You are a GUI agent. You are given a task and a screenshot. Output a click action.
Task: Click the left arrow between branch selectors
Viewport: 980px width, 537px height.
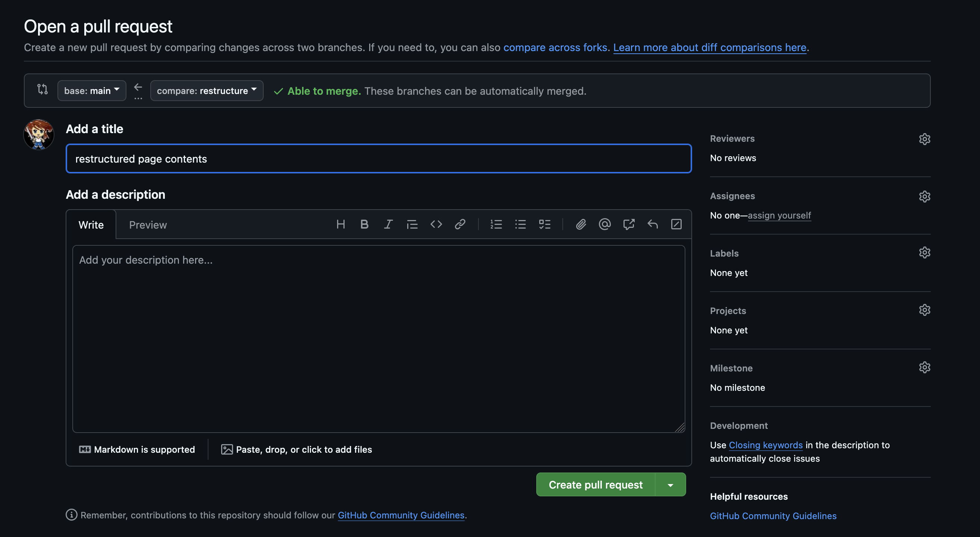[138, 87]
